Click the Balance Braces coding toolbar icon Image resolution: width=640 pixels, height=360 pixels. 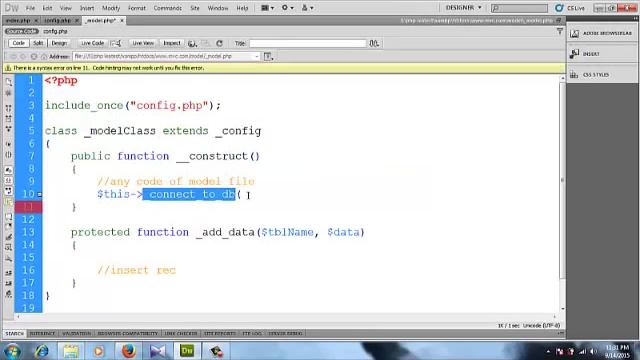[x=9, y=155]
